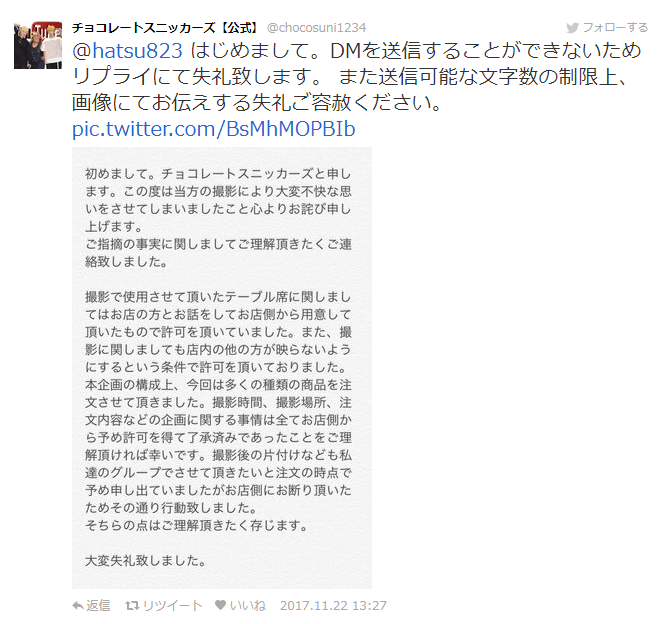
Task: Open the tweet timestamp 2017.11.22 13:27
Action: click(x=333, y=605)
